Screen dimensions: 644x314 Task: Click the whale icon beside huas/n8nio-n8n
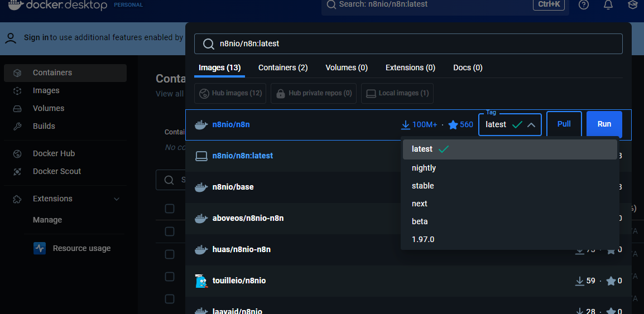coord(201,249)
